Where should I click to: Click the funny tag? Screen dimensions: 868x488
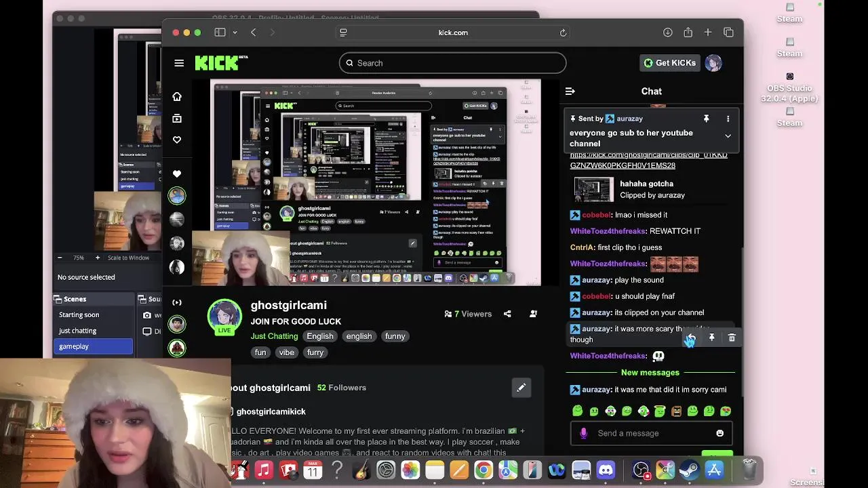tap(395, 336)
